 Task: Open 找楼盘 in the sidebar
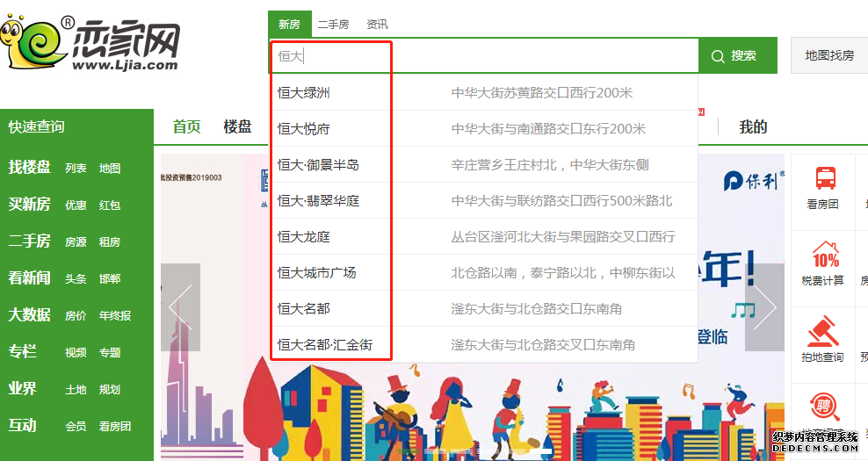29,167
